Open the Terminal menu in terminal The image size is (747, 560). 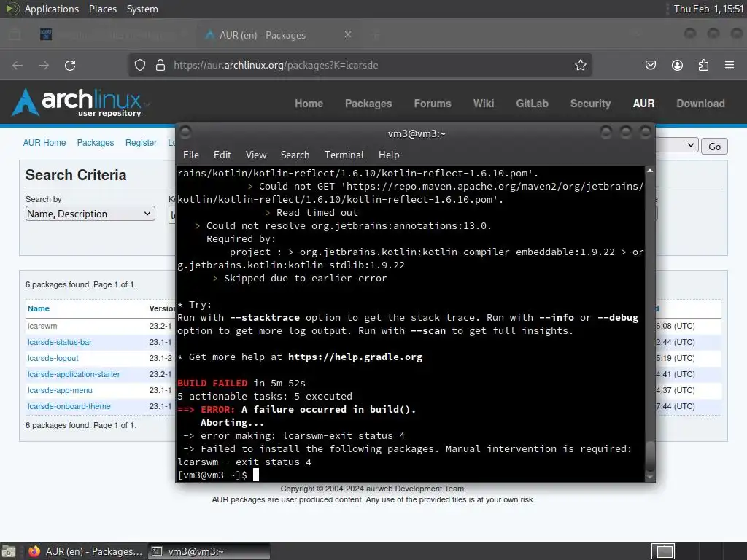pos(344,155)
